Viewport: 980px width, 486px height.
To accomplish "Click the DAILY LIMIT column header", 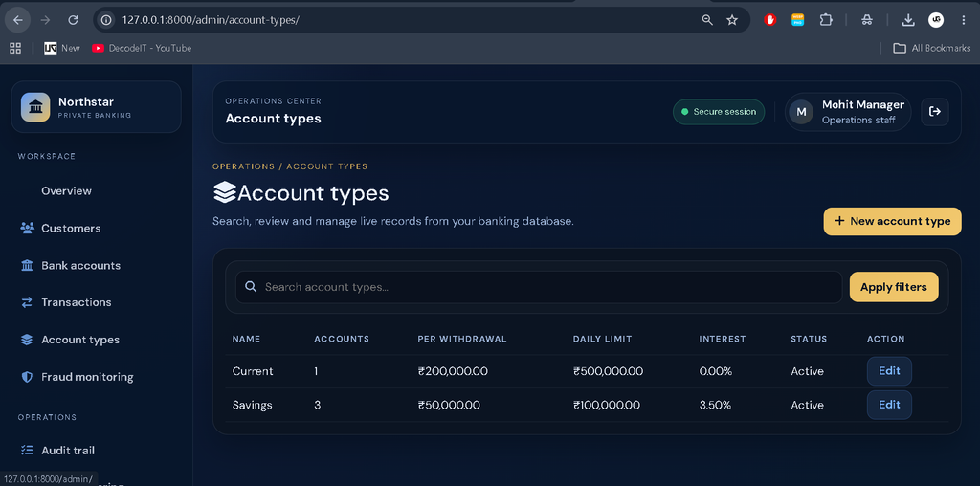I will pyautogui.click(x=603, y=340).
